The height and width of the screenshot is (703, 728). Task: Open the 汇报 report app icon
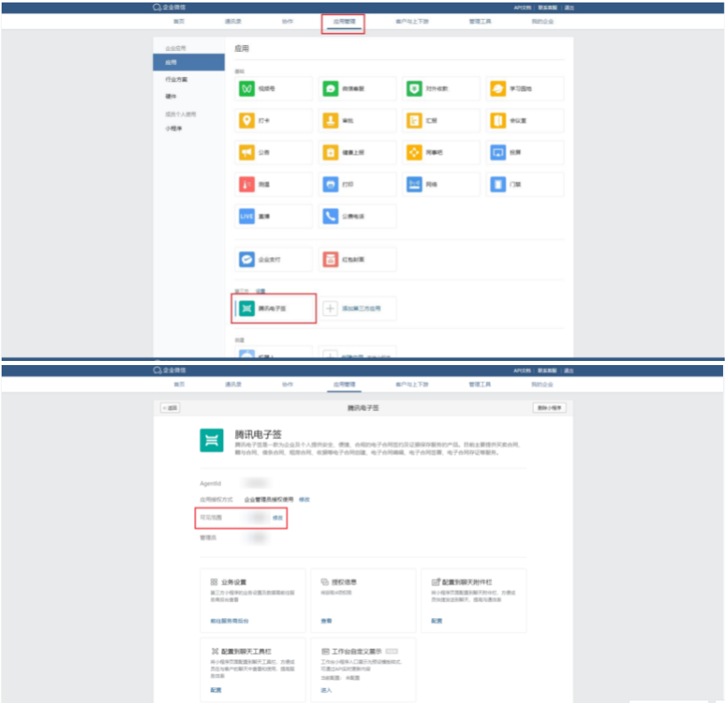point(414,120)
